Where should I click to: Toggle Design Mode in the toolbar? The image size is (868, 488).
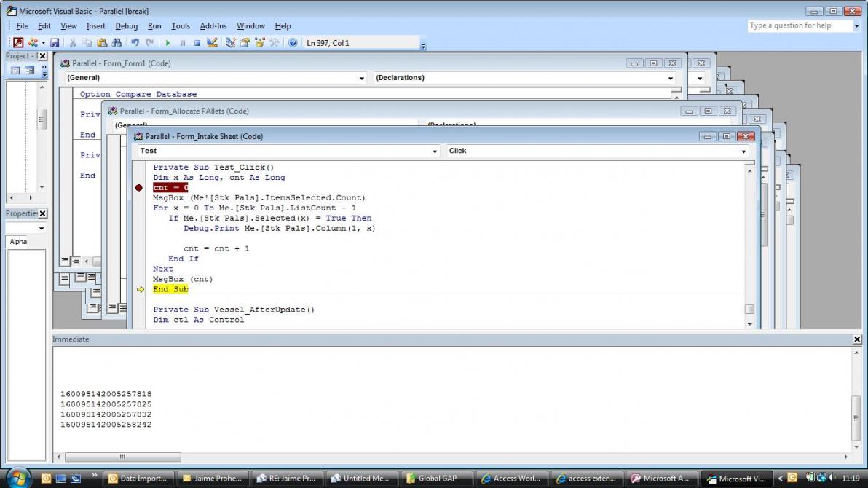coord(212,43)
